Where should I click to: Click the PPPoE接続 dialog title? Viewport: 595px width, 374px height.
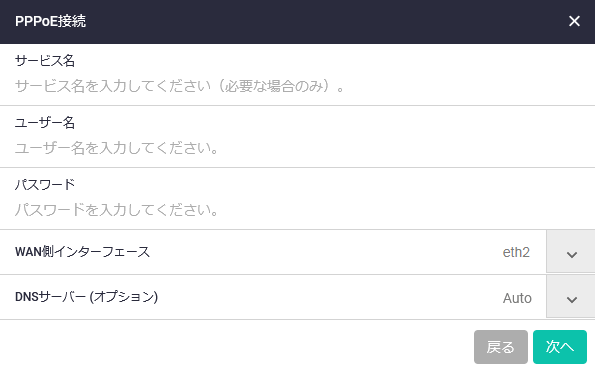click(x=50, y=21)
